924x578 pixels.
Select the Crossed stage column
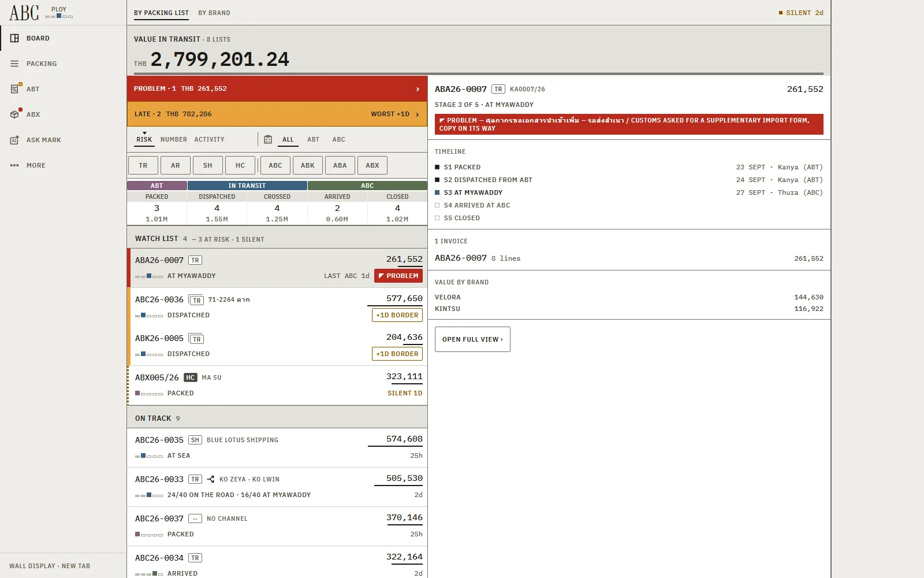pyautogui.click(x=277, y=208)
